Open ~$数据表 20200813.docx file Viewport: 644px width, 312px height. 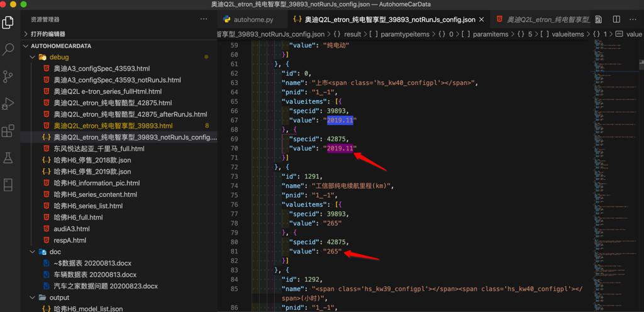coord(92,263)
